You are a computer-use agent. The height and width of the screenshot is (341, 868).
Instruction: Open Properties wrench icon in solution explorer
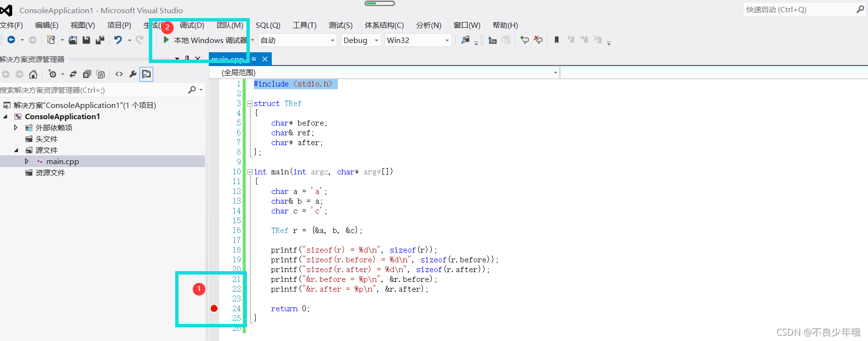(x=133, y=74)
